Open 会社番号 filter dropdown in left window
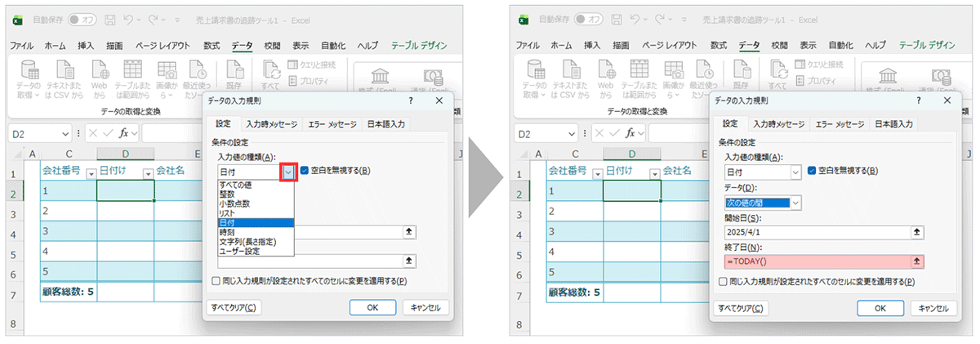The image size is (980, 344). point(91,172)
